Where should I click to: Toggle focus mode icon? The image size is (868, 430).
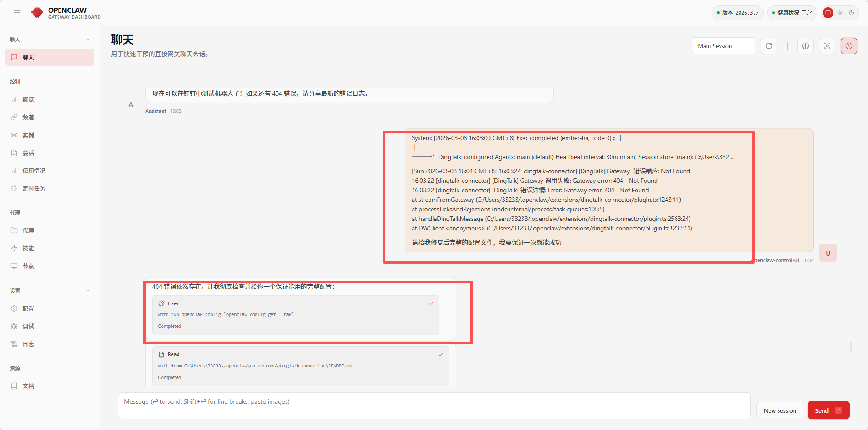tap(827, 46)
